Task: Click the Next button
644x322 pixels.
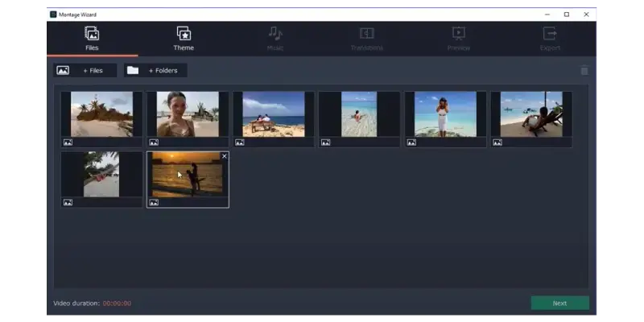Action: pyautogui.click(x=559, y=303)
